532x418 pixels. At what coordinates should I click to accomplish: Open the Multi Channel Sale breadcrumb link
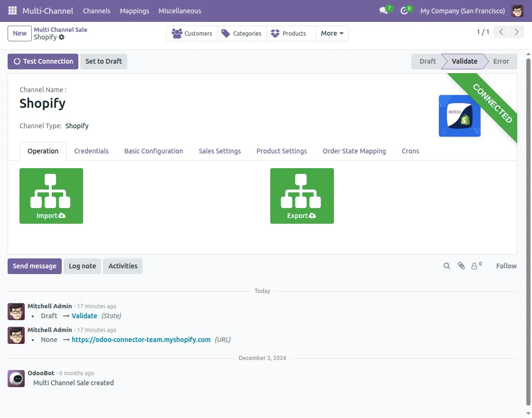click(60, 29)
